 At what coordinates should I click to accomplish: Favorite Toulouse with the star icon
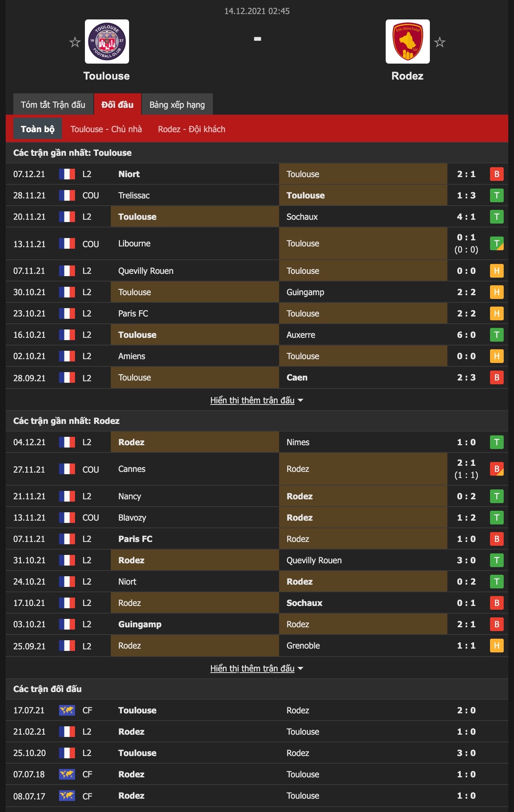(75, 42)
